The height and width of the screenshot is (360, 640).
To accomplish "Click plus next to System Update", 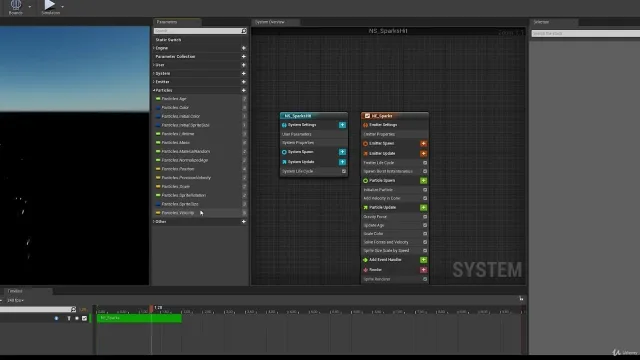I will (342, 162).
